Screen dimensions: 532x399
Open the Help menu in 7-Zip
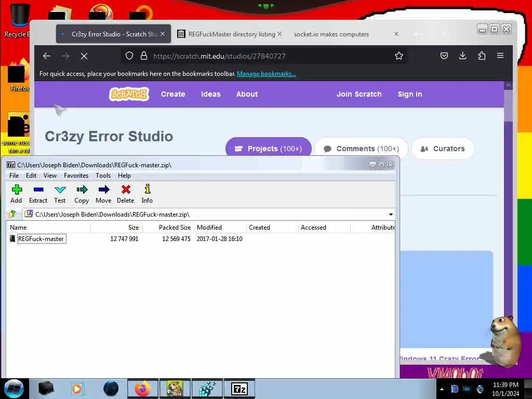(124, 176)
